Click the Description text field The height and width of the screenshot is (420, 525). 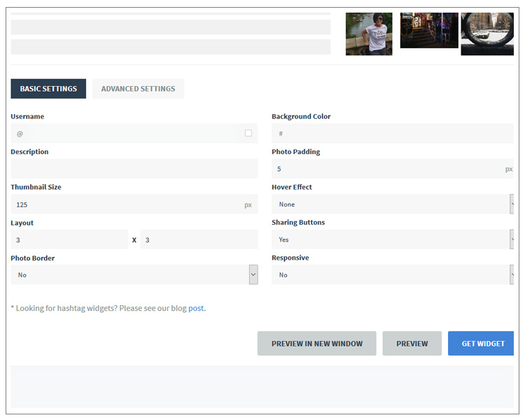click(134, 169)
